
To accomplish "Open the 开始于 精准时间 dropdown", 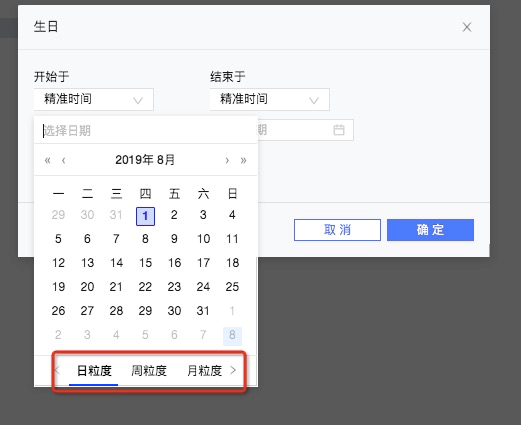I will pyautogui.click(x=94, y=99).
